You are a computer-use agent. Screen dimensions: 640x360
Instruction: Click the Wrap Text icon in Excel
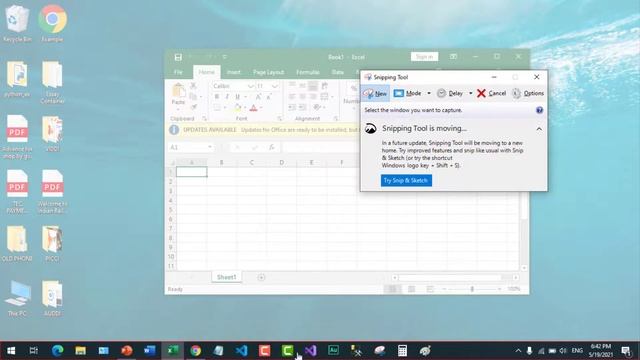(324, 86)
